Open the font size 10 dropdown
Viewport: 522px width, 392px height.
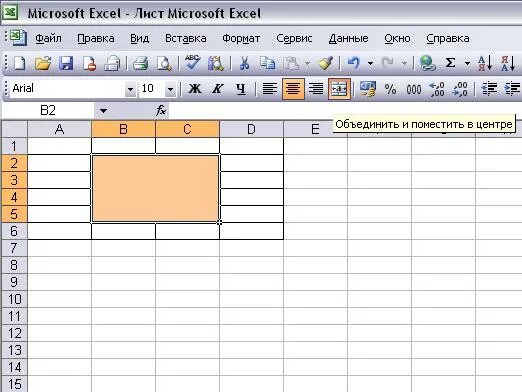(170, 89)
